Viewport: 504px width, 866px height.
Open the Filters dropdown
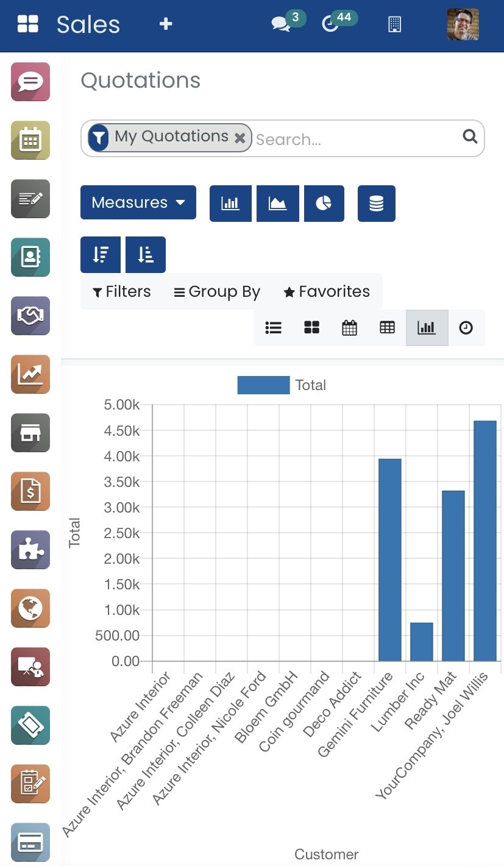click(x=122, y=292)
